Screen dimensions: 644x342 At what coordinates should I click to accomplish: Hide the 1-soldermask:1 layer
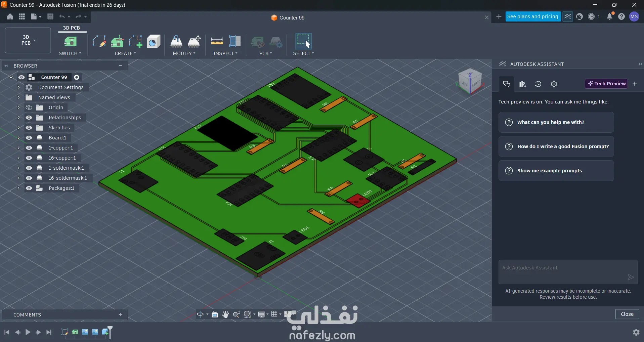click(x=29, y=168)
